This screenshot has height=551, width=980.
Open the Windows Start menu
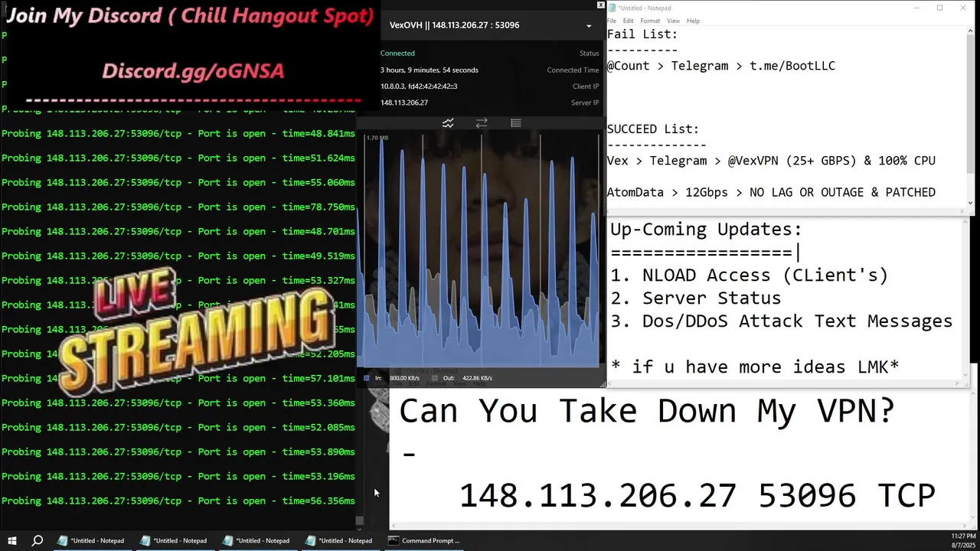pos(12,540)
